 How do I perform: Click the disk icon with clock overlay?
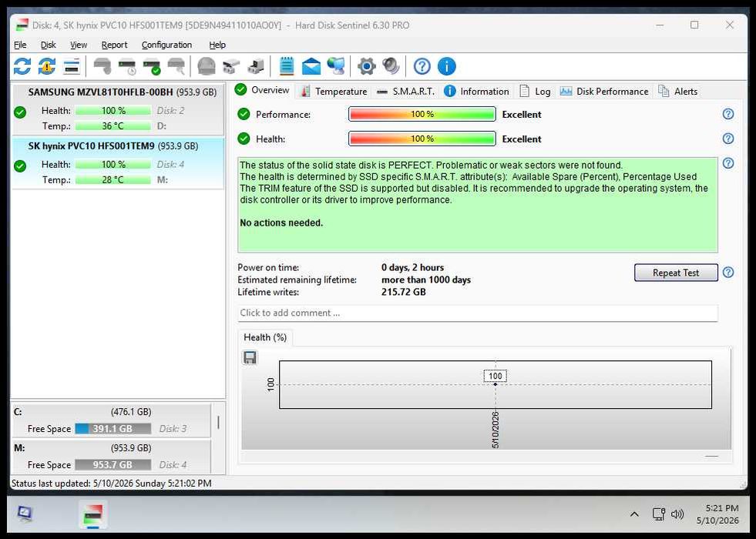tap(127, 66)
